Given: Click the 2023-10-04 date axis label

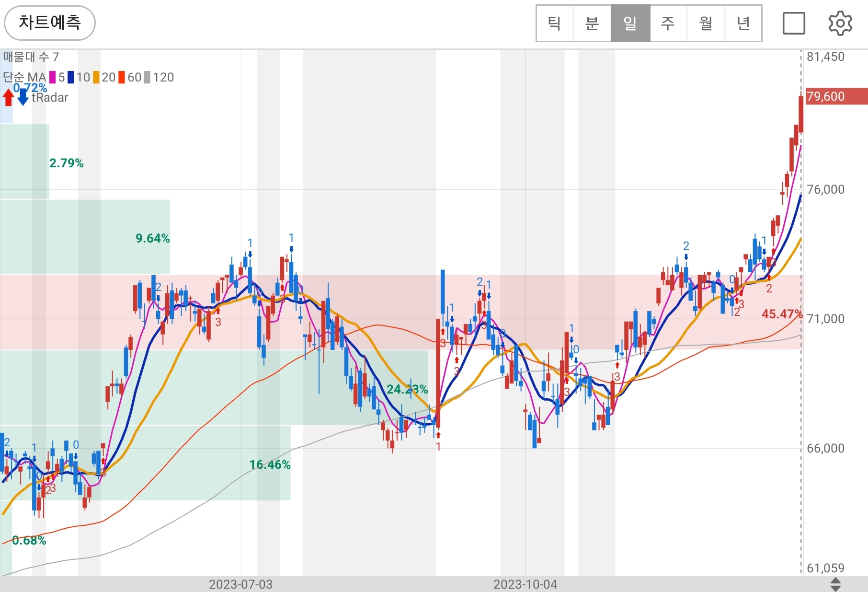Looking at the screenshot, I should 525,584.
